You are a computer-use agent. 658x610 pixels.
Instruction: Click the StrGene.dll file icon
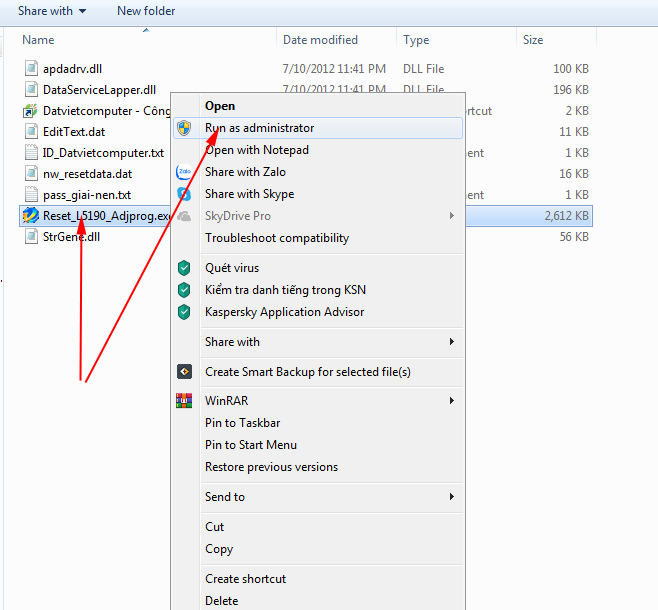(31, 237)
